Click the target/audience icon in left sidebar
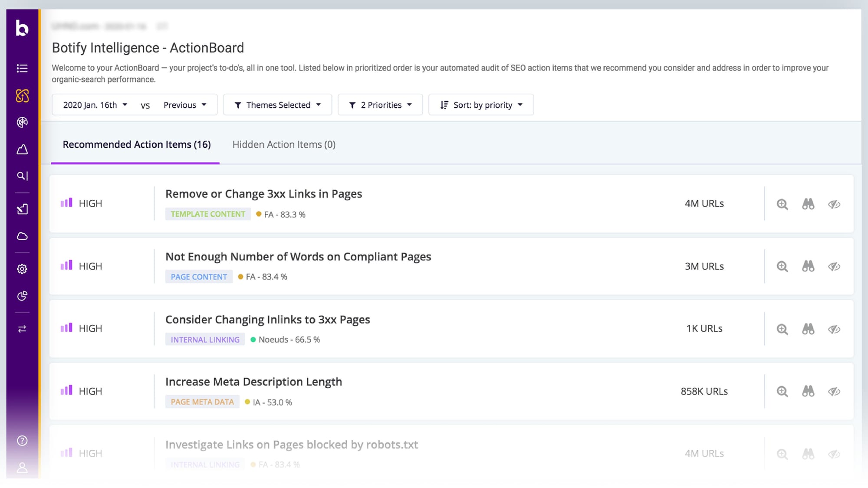The height and width of the screenshot is (488, 868). click(22, 122)
